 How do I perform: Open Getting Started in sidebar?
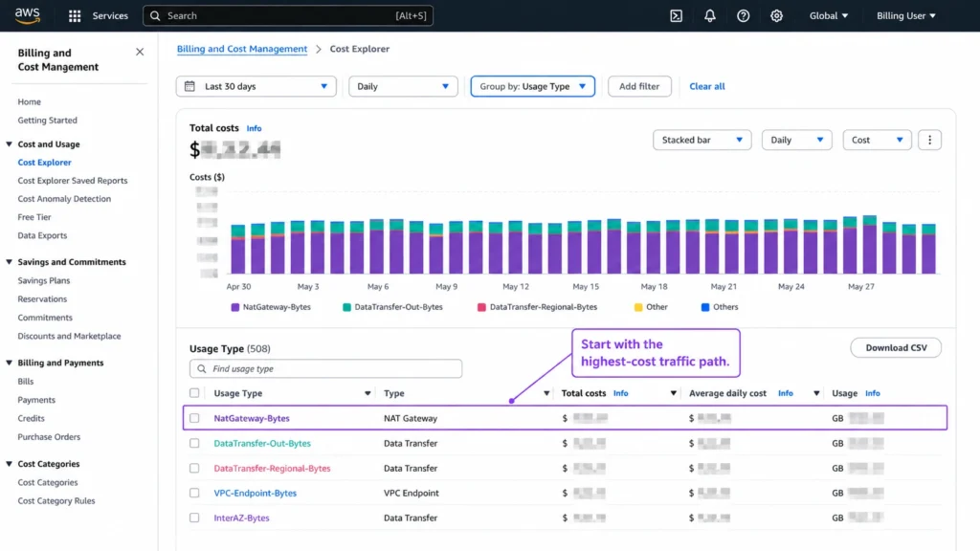point(48,120)
